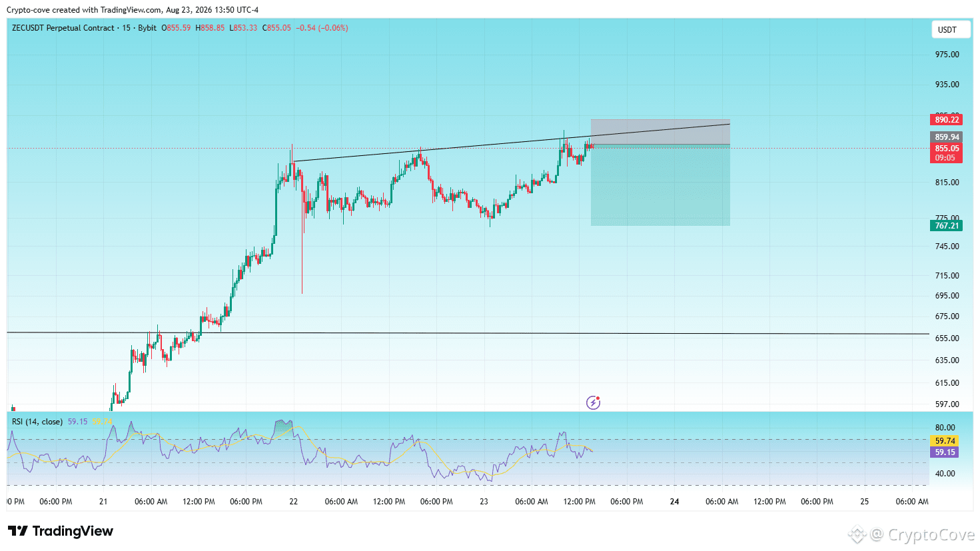Click the 745.00 price axis label
Image resolution: width=980 pixels, height=551 pixels.
pyautogui.click(x=947, y=247)
